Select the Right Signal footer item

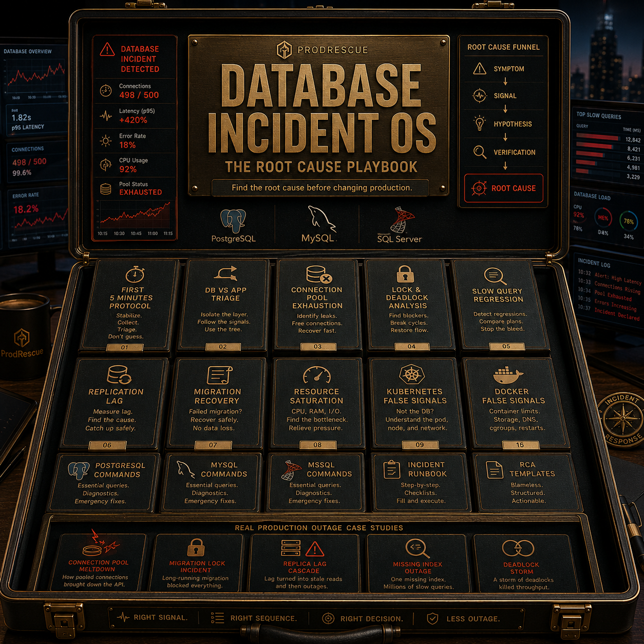(x=153, y=617)
